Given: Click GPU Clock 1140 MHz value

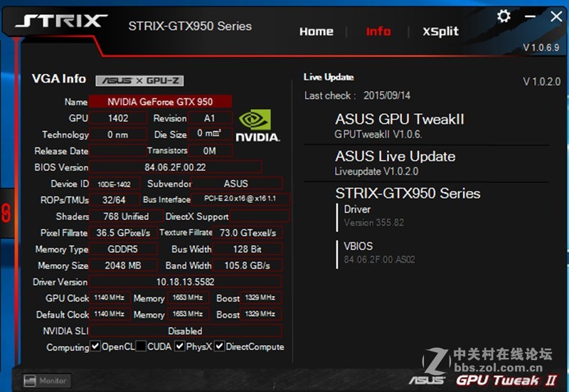Looking at the screenshot, I should [110, 297].
